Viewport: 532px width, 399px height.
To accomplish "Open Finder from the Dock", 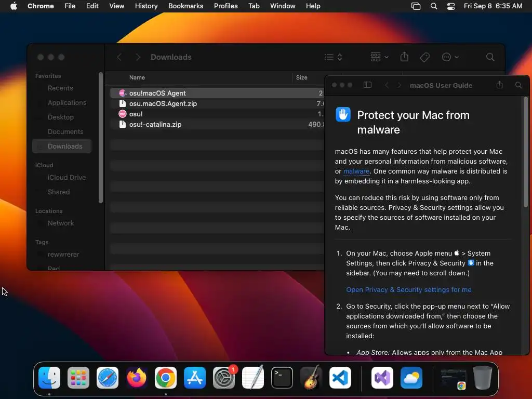I will (x=49, y=377).
